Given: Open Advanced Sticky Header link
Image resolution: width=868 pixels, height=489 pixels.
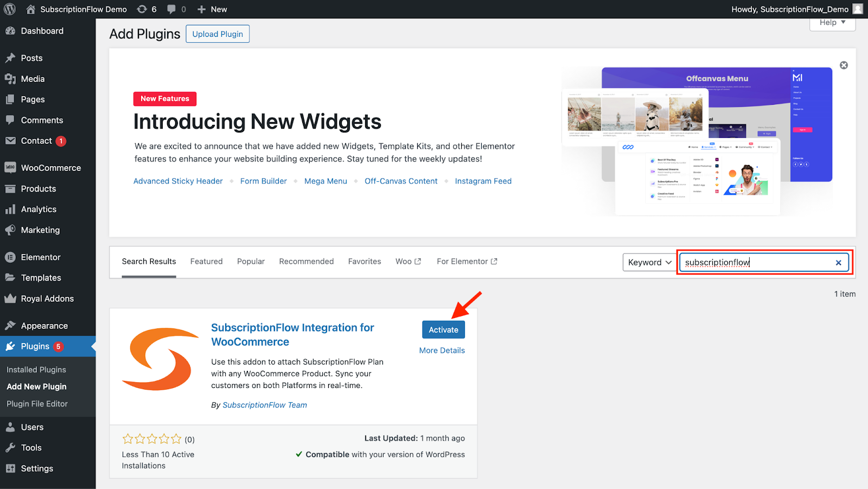Looking at the screenshot, I should (178, 181).
